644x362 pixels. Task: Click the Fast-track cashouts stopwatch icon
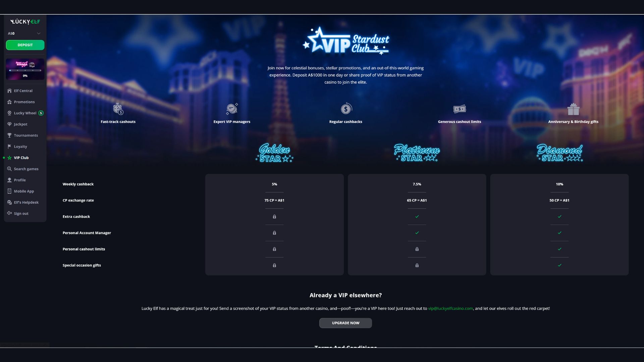tap(118, 109)
